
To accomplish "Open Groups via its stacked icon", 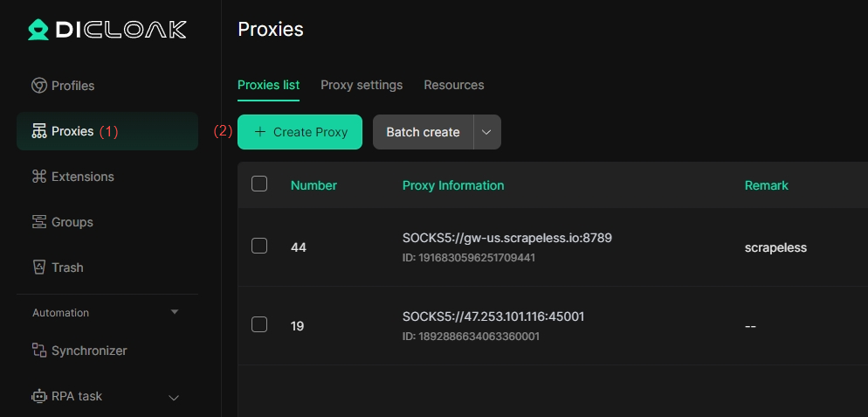I will coord(38,222).
